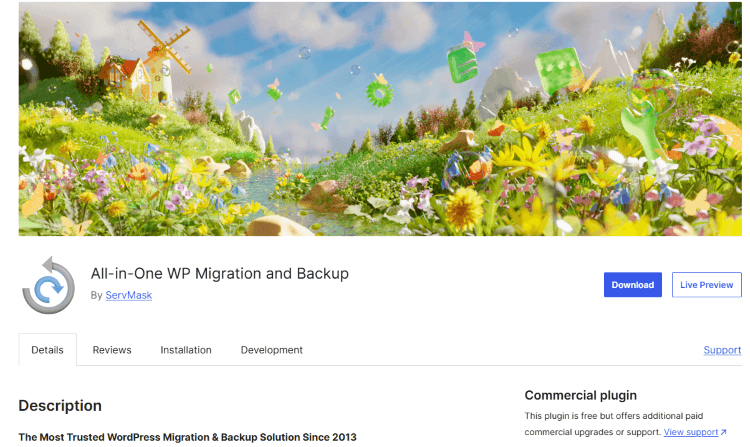Click the All-in-One WP Migration plugin icon
750x447 pixels.
48,285
